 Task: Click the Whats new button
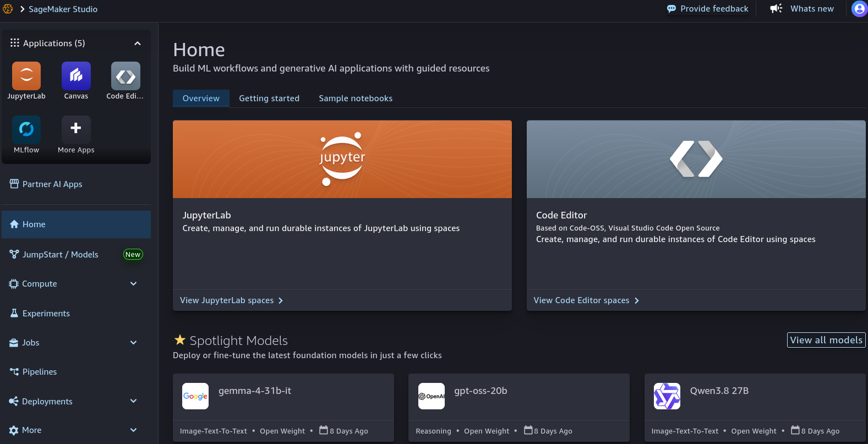[x=803, y=9]
